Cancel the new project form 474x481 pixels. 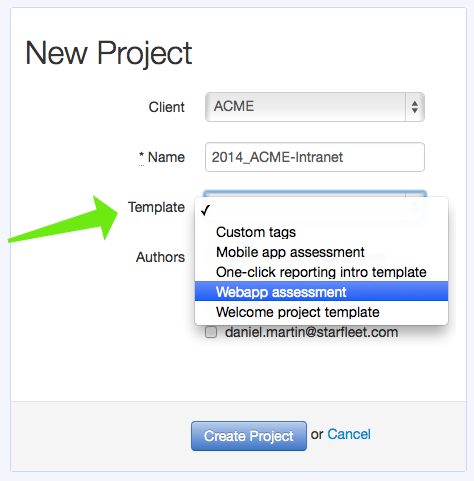349,434
